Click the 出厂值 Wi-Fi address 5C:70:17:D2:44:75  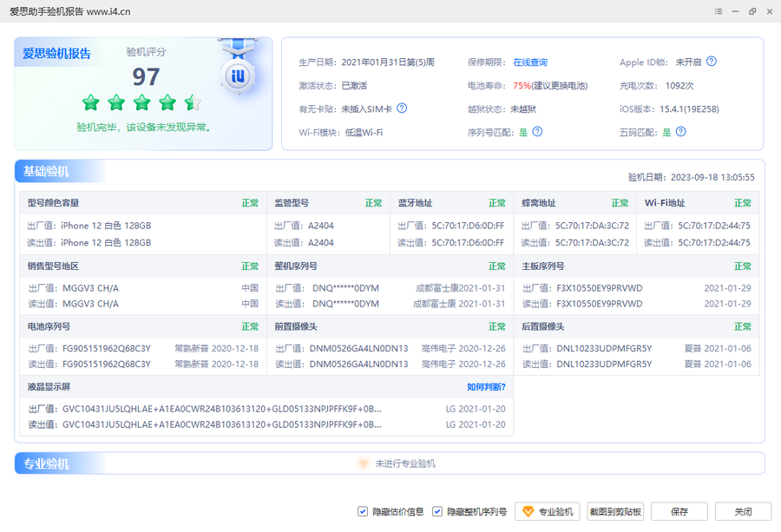tap(714, 226)
